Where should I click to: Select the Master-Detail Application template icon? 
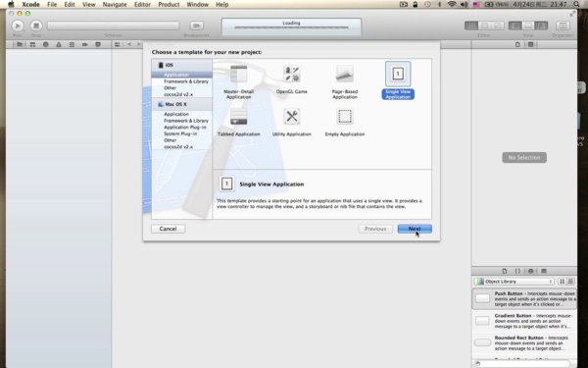[238, 74]
